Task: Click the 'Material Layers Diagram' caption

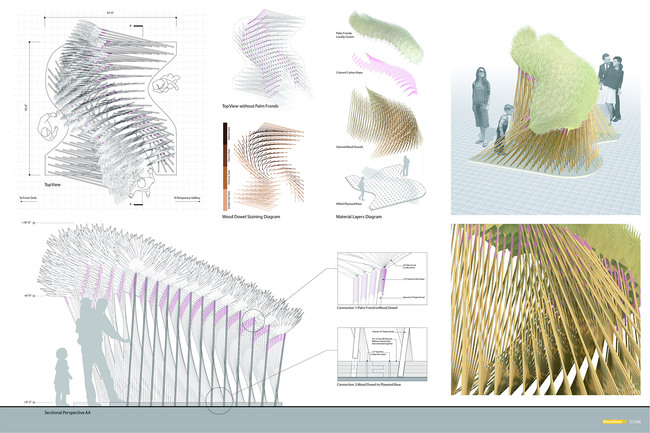Action: click(359, 217)
